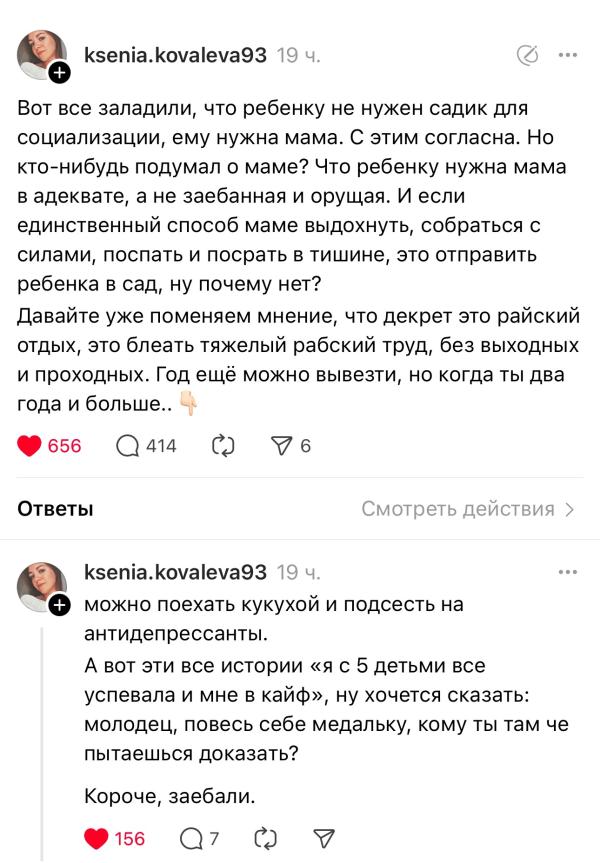Viewport: 600px width, 863px height.
Task: Open the three-dot menu on the main post
Action: 567,56
